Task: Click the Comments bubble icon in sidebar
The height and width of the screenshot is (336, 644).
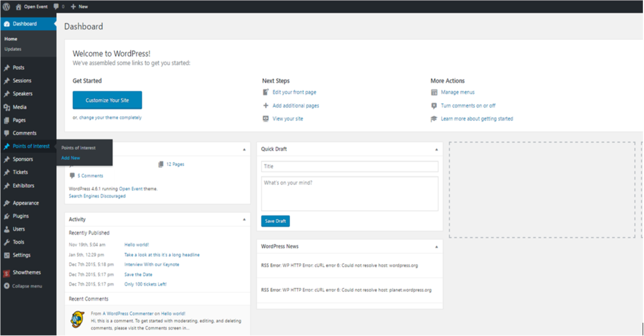Action: (x=7, y=133)
